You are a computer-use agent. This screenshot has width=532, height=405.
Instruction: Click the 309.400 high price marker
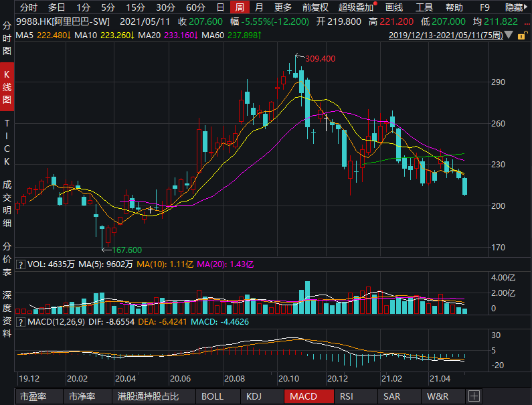(x=320, y=59)
